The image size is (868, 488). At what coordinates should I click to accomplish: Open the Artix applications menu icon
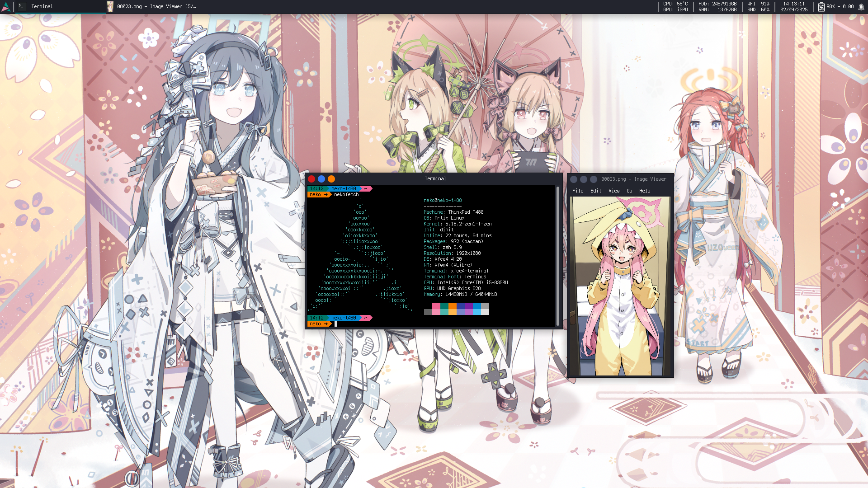pyautogui.click(x=6, y=7)
